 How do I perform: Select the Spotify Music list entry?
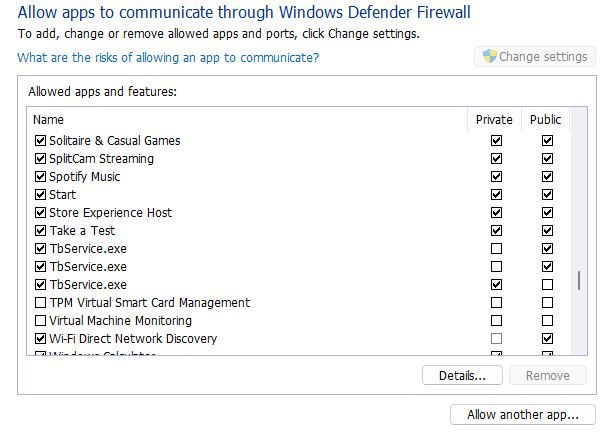click(84, 177)
